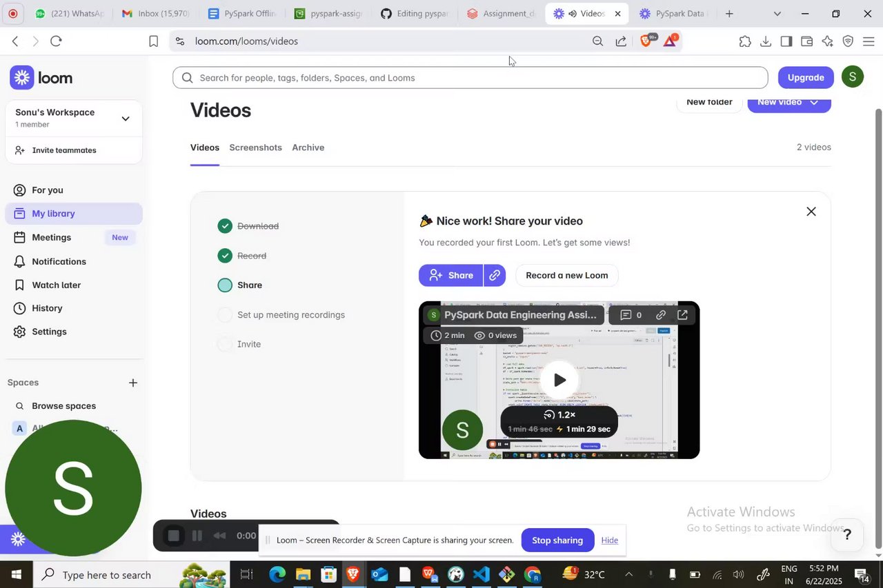Reload the page with refresh icon
Screen dimensions: 883x588
point(57,41)
